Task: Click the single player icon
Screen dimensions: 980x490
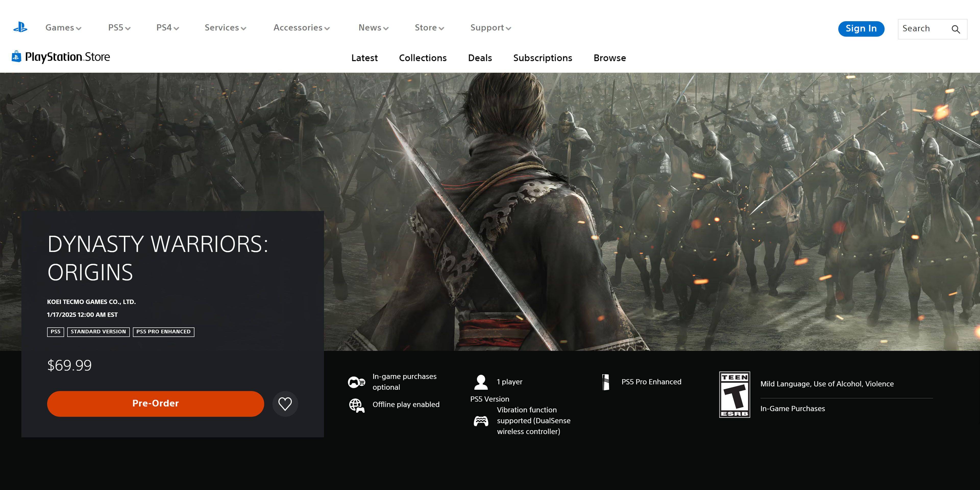Action: pyautogui.click(x=482, y=382)
